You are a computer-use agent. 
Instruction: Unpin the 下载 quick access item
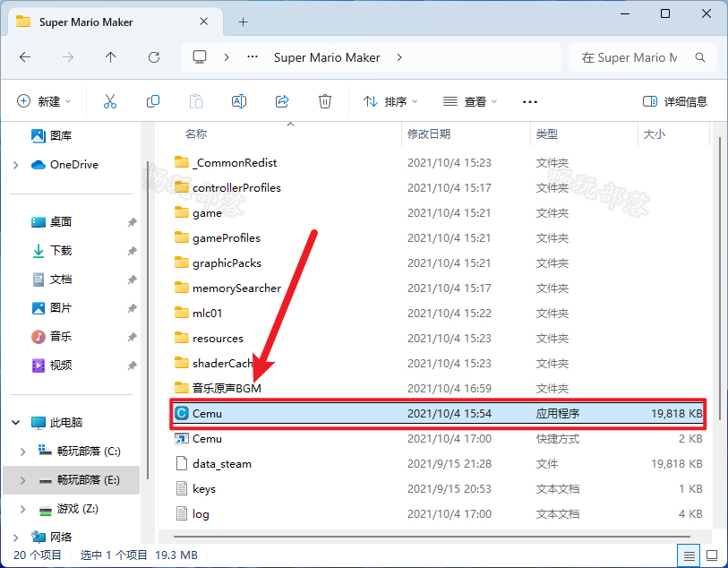[x=132, y=251]
